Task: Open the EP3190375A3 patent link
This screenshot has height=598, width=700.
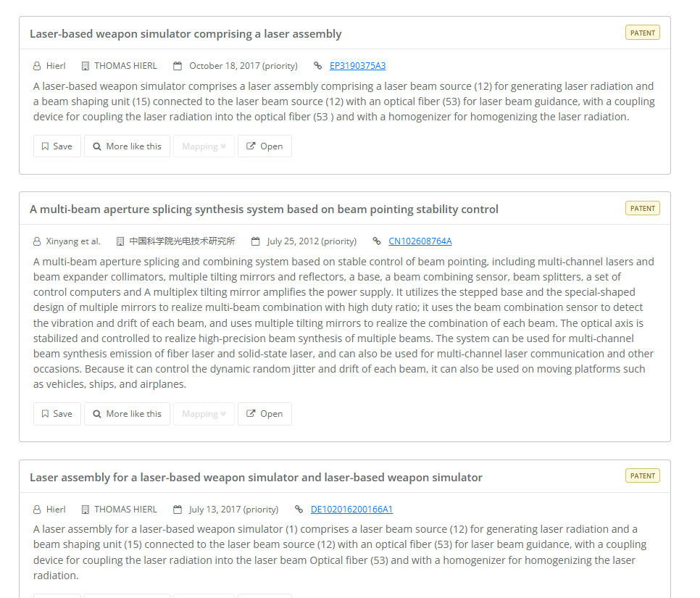Action: pos(357,66)
